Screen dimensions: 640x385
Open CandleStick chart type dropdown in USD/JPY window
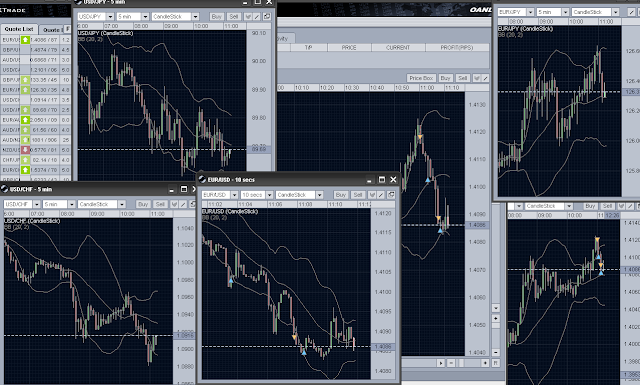[196, 17]
